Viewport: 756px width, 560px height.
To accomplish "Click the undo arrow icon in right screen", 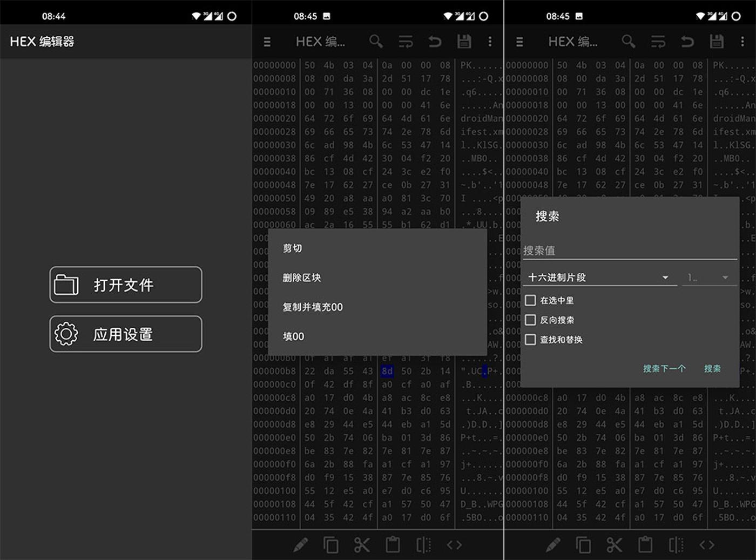I will pos(687,42).
